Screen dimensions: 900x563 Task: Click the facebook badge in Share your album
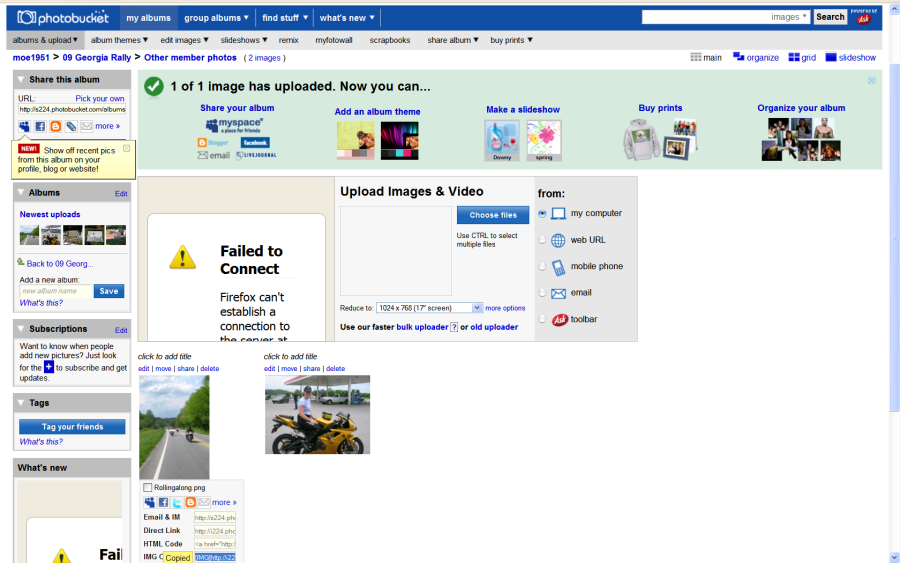[255, 142]
